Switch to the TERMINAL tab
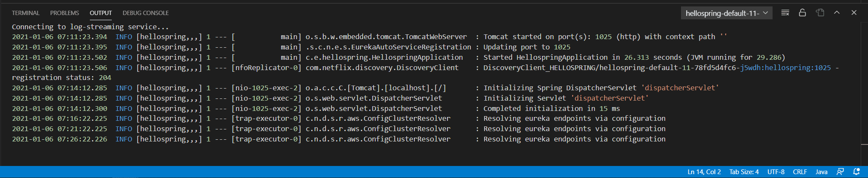Screen dimensions: 868x178 click(25, 13)
